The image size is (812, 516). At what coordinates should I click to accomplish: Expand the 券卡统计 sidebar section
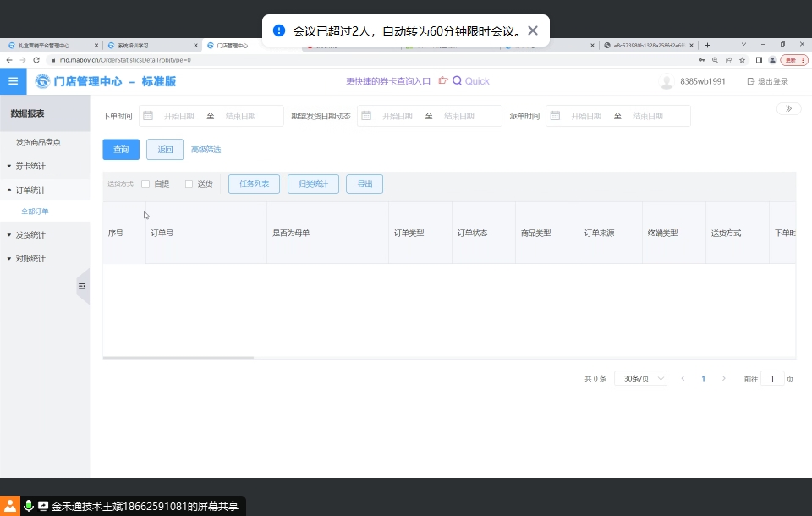30,166
